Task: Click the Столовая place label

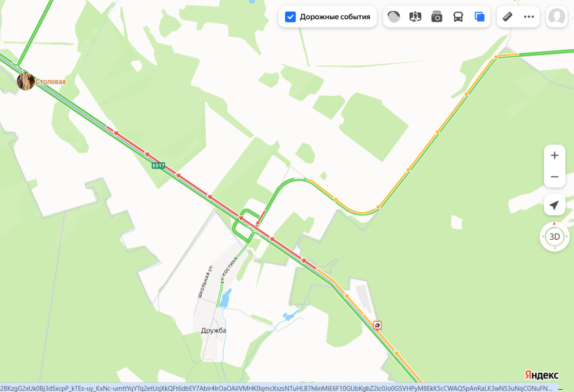Action: (x=51, y=82)
